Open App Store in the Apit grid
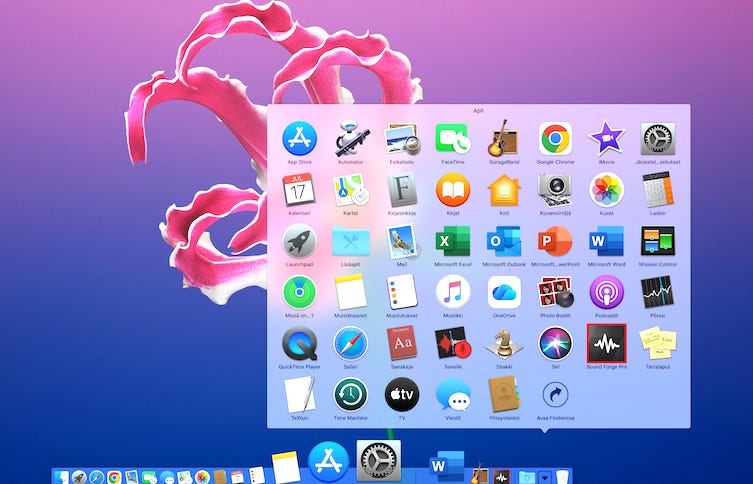The height and width of the screenshot is (484, 753). [299, 138]
